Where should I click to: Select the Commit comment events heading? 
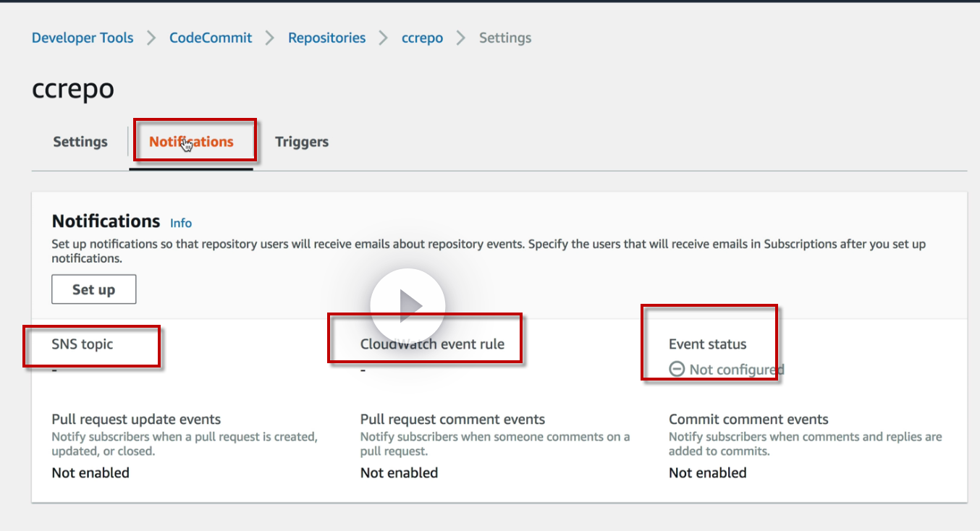click(x=748, y=420)
